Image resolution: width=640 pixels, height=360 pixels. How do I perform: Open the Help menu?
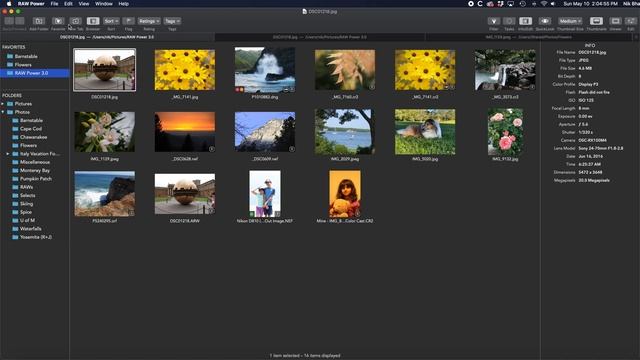pyautogui.click(x=124, y=4)
